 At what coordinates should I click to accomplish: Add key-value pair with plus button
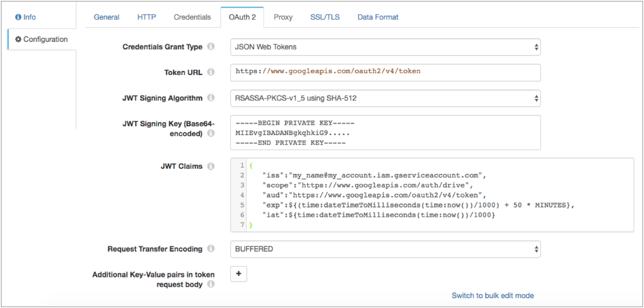238,274
